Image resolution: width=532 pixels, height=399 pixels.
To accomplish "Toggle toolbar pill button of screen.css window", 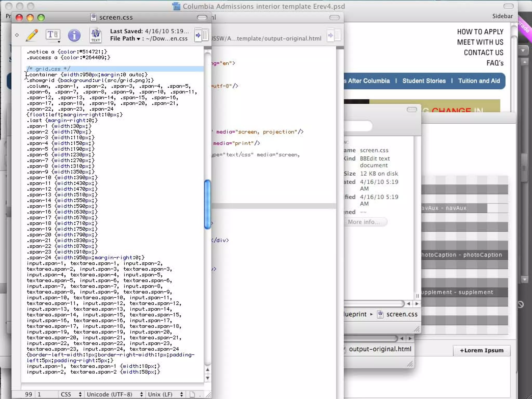I will 202,17.
